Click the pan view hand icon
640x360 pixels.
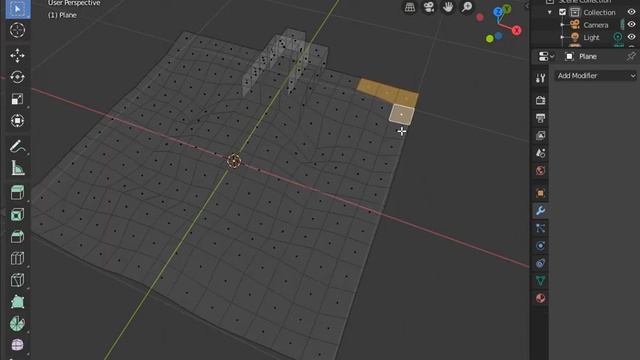(x=448, y=7)
